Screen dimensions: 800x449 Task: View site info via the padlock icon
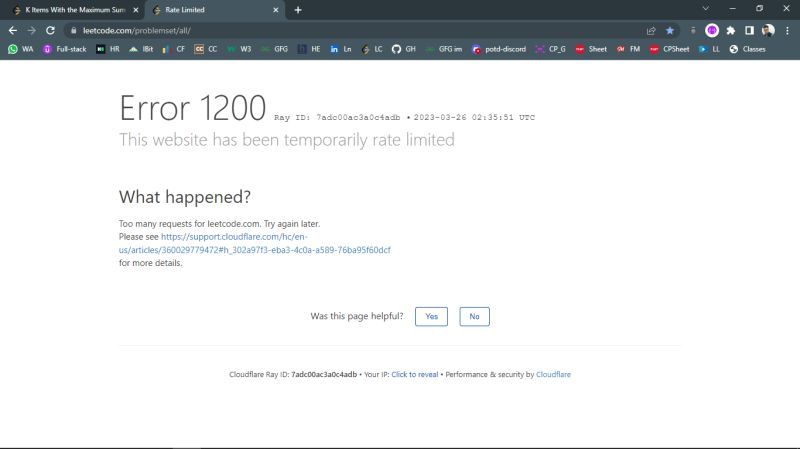[x=73, y=31]
